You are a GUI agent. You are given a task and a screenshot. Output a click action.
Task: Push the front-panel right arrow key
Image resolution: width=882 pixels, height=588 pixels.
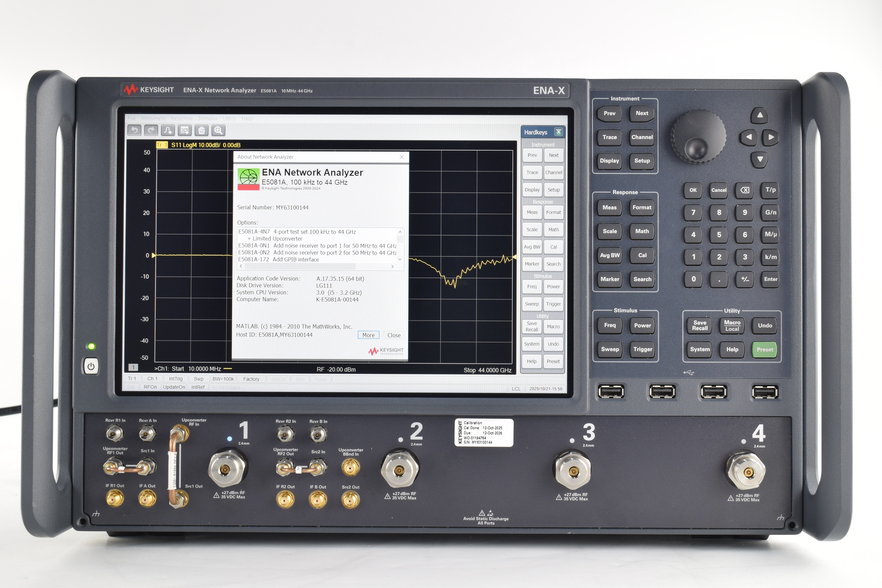click(x=771, y=137)
